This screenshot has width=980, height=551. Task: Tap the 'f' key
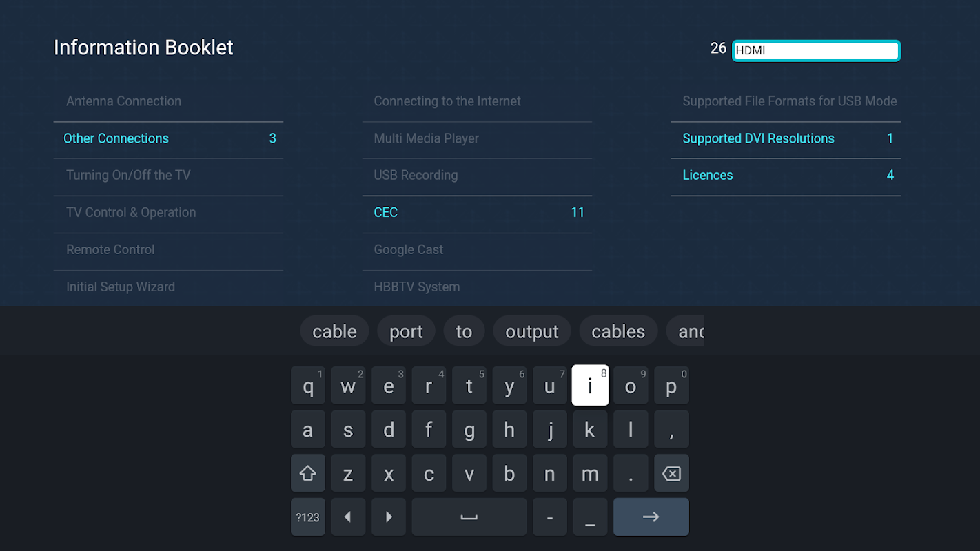coord(429,429)
